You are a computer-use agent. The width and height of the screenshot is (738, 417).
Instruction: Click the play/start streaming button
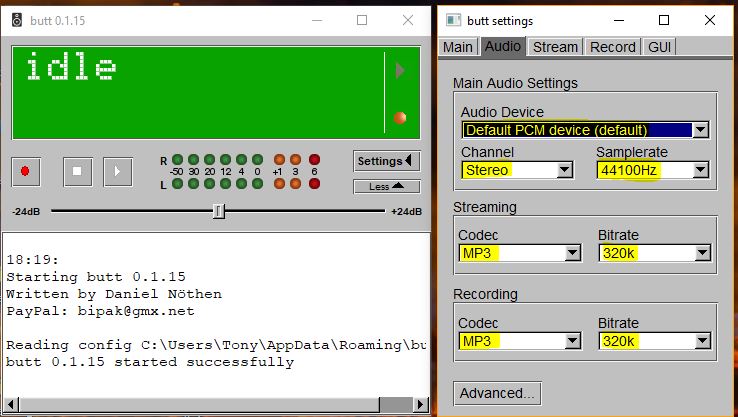(118, 171)
